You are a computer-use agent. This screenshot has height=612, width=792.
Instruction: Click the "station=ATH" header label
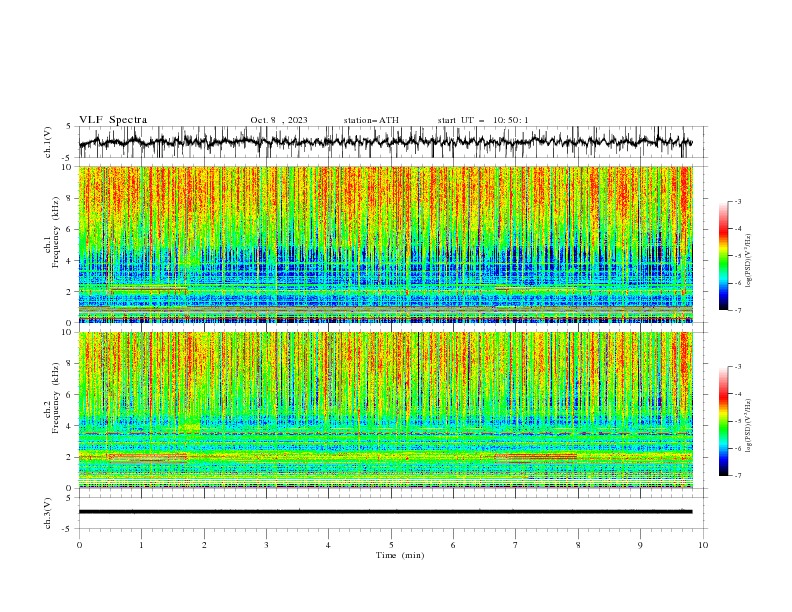click(371, 120)
